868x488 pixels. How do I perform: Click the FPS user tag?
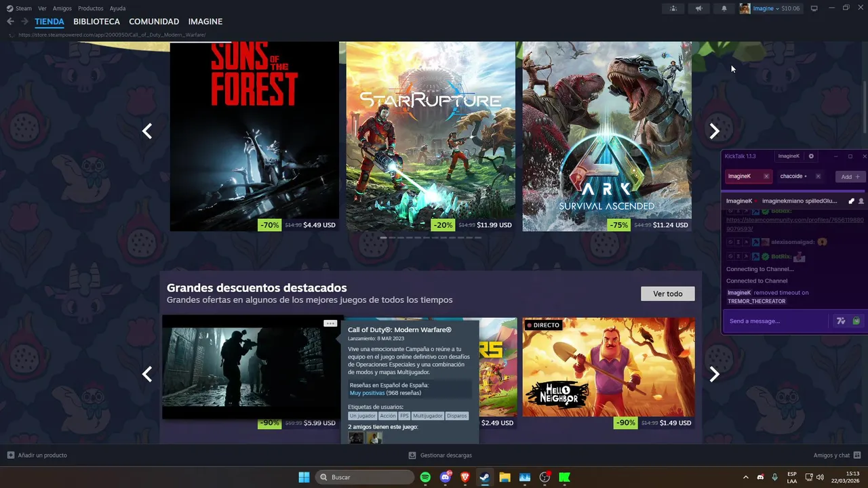pos(404,415)
